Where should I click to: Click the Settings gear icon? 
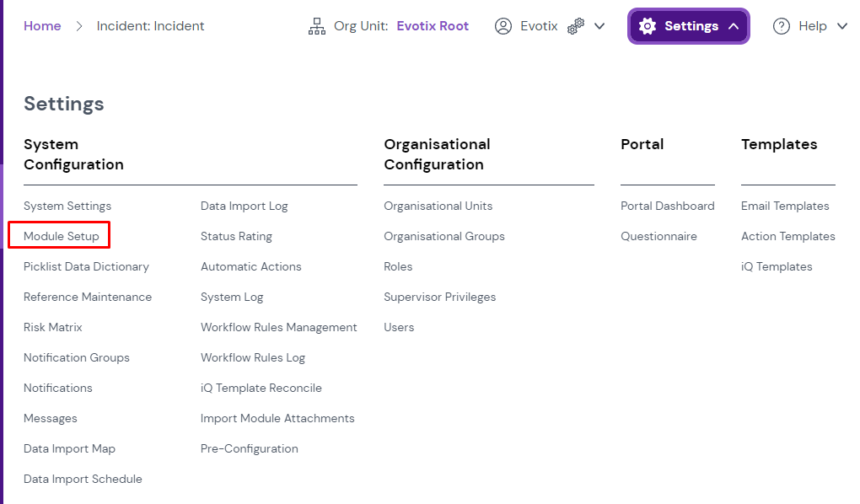648,26
